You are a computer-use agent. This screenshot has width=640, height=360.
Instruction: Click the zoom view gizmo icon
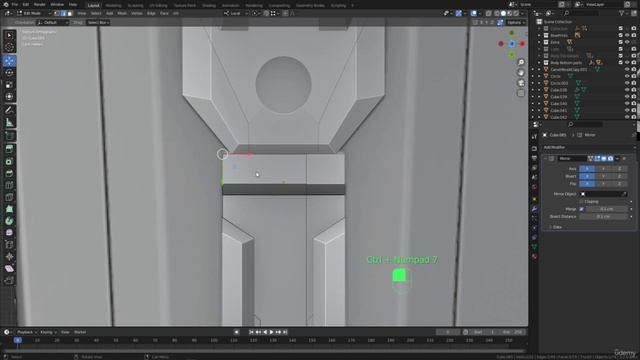point(521,62)
